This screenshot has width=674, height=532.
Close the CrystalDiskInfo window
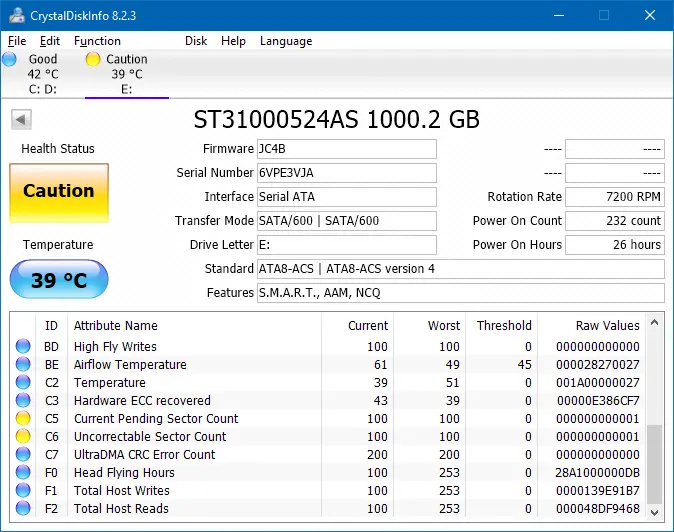coord(650,15)
